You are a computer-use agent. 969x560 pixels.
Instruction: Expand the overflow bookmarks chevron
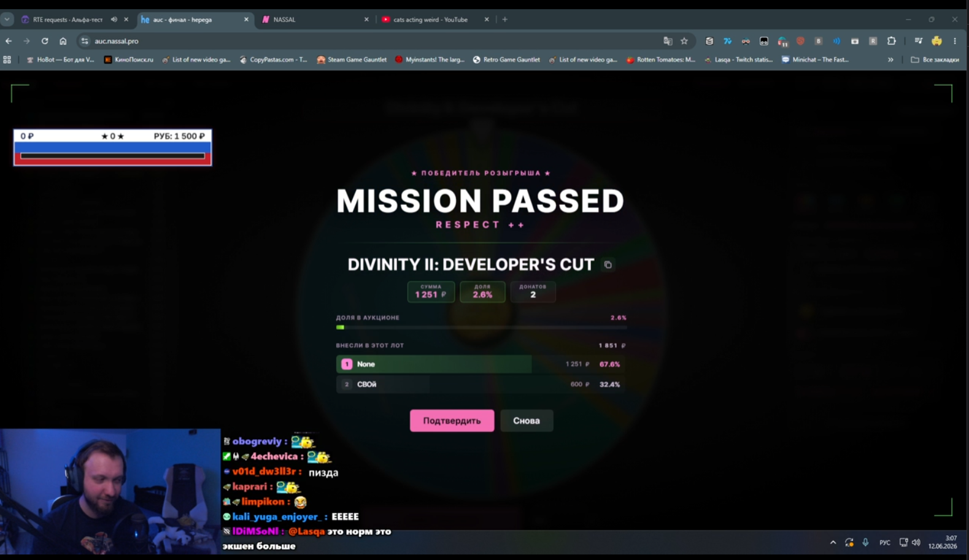(x=890, y=59)
